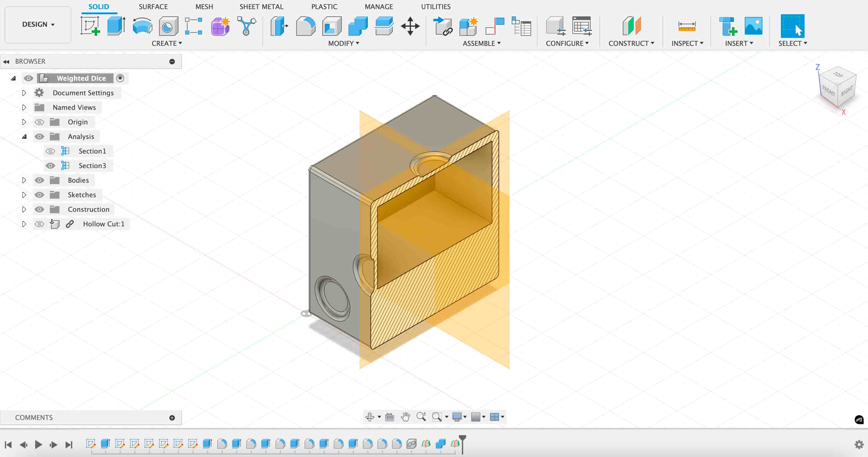Switch to the SHEET METAL tab
The height and width of the screenshot is (457, 868).
pyautogui.click(x=261, y=6)
